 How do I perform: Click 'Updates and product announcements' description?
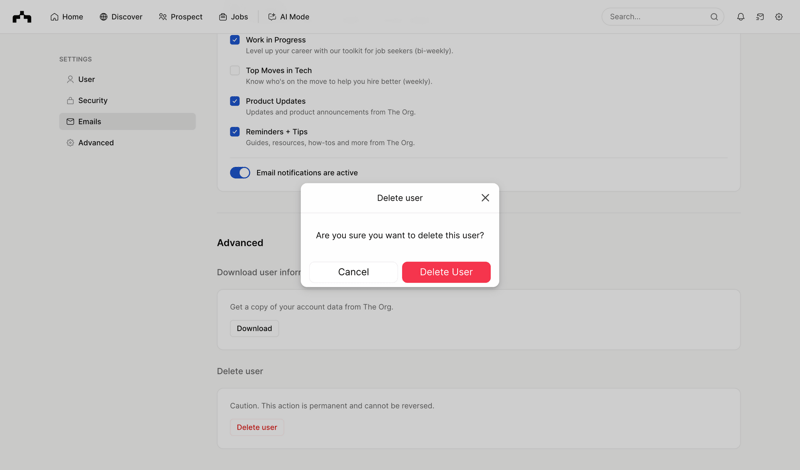pyautogui.click(x=331, y=112)
